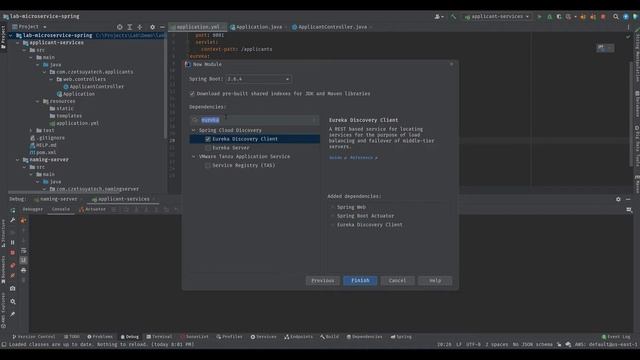Click the Debug bug icon in toolbar
Screen dimensions: 640x360
pos(549,17)
